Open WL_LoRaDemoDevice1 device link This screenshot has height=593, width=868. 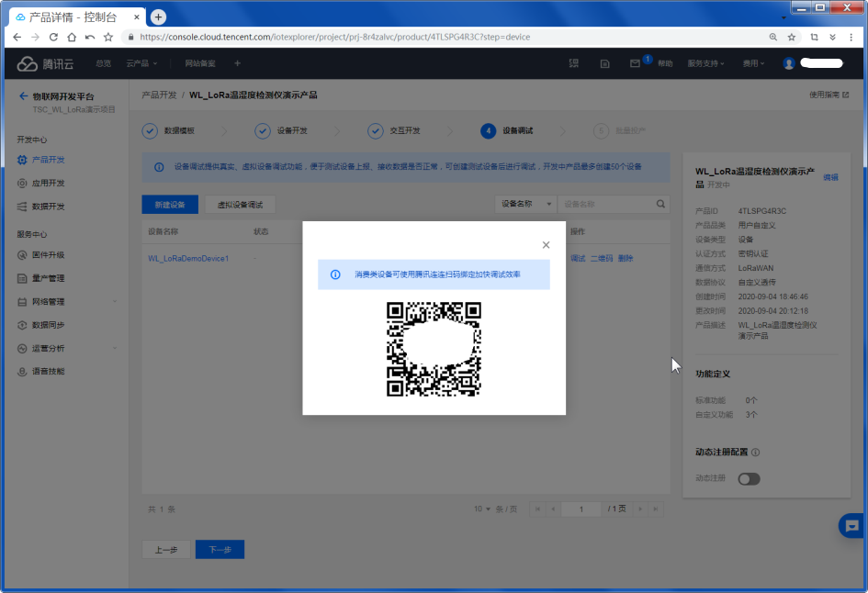188,258
